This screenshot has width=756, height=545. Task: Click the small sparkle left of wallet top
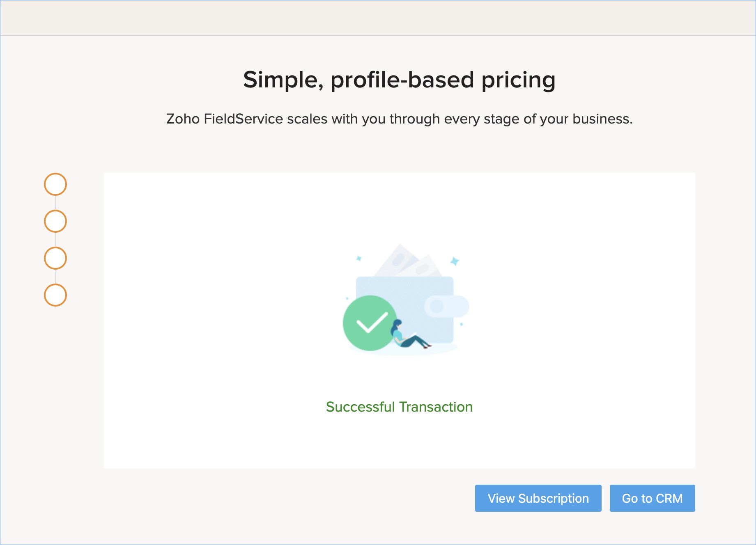tap(358, 259)
